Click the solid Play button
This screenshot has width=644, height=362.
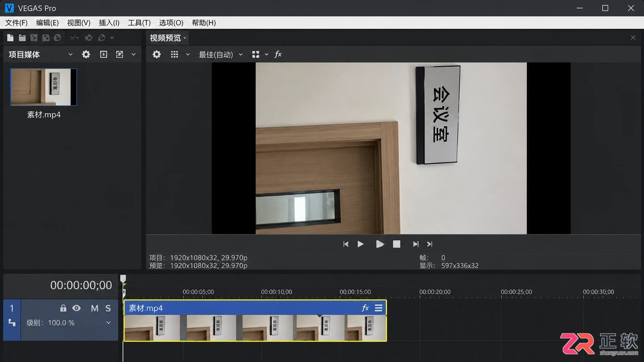(x=380, y=244)
